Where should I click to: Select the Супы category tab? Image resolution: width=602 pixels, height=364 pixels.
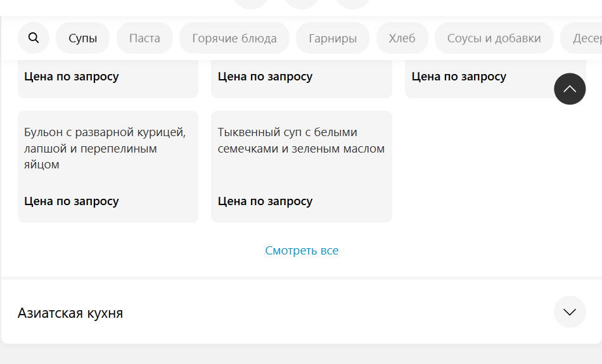(82, 38)
